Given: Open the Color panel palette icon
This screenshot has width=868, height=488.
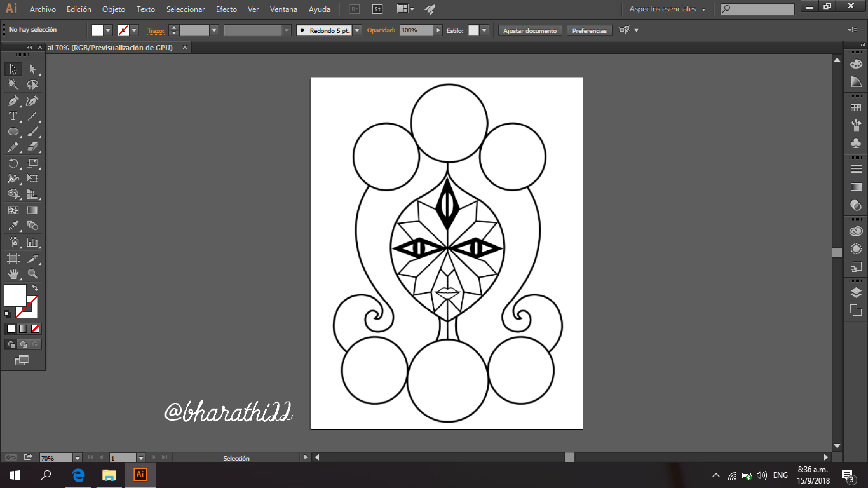Looking at the screenshot, I should click(856, 64).
